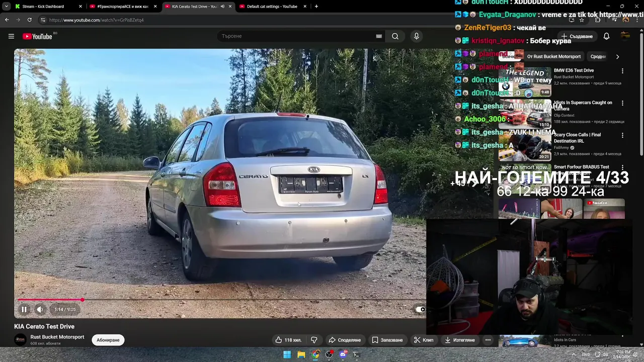Open a new browser tab
Screen dimensions: 644x362
(316, 7)
